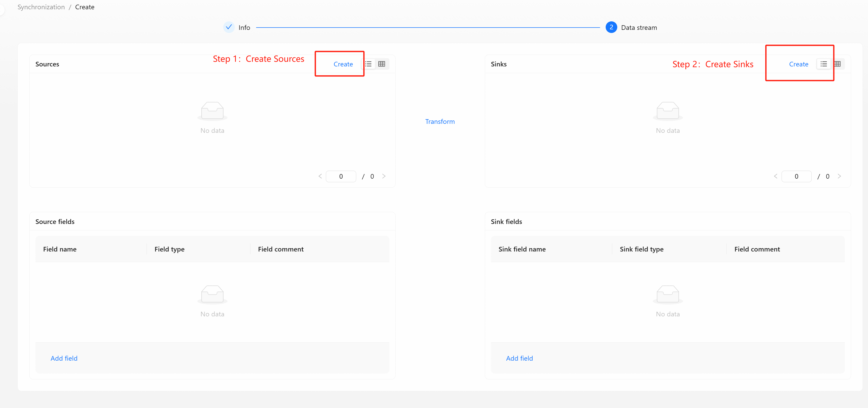868x408 pixels.
Task: Go to next page in Sources pagination
Action: [x=383, y=176]
